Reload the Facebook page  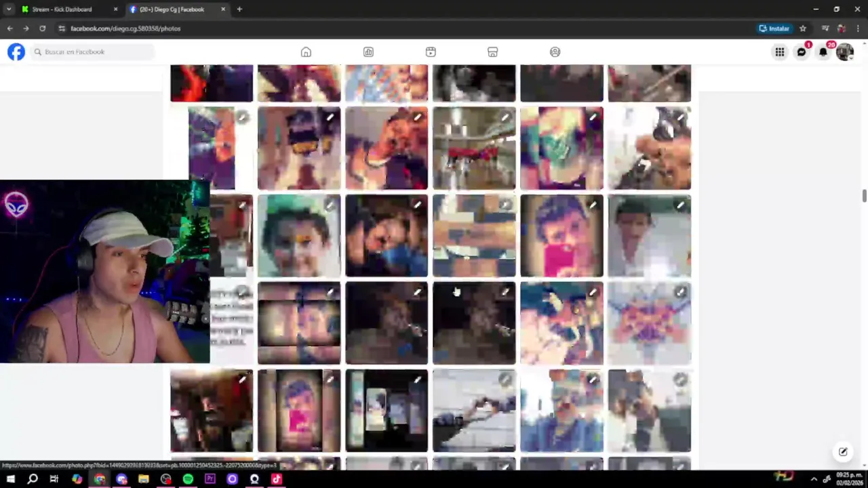click(42, 28)
